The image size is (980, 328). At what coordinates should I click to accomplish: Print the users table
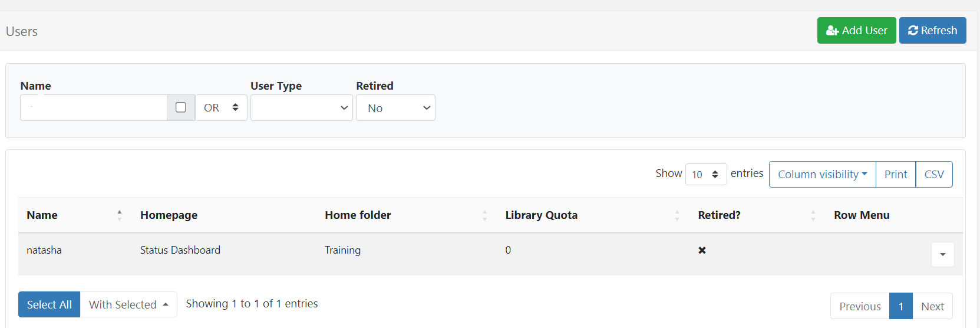896,175
